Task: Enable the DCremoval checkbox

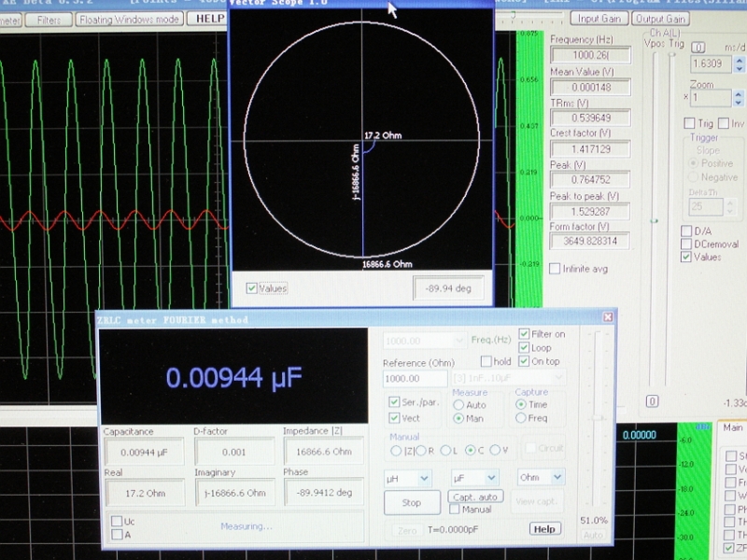Action: click(686, 244)
